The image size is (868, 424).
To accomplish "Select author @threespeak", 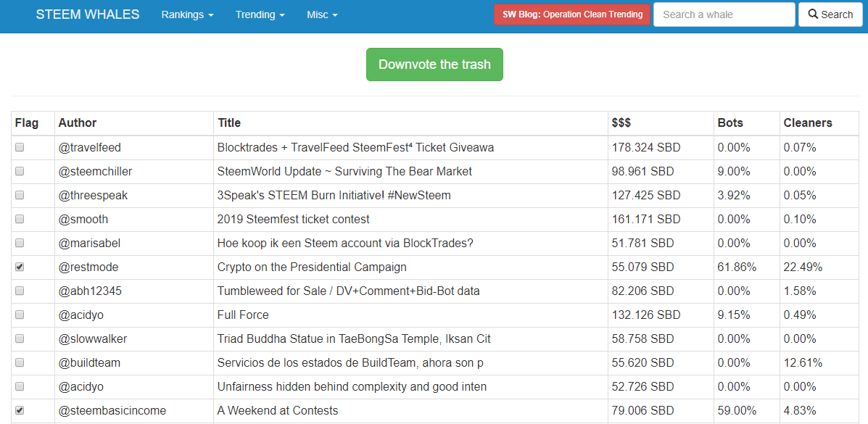I will (x=92, y=196).
